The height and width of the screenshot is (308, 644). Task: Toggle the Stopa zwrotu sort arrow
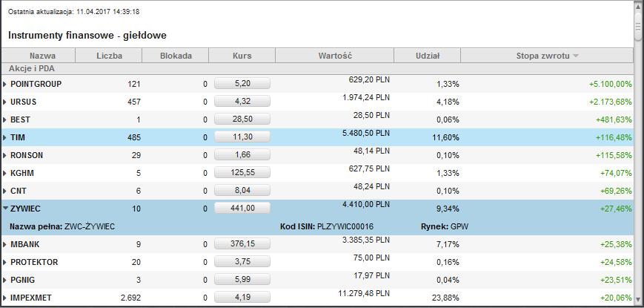pos(575,56)
